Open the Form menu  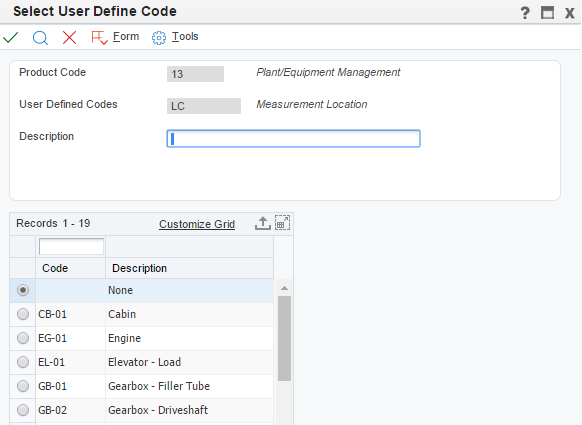coord(126,36)
